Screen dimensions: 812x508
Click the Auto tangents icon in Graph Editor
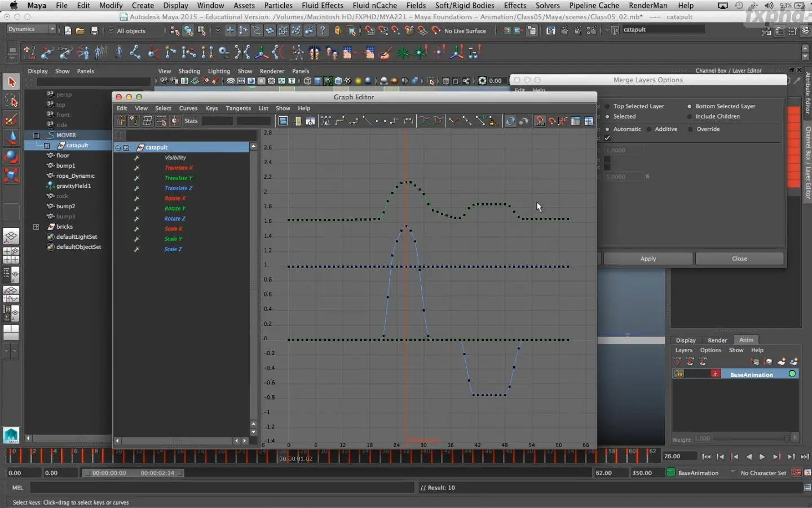coord(326,121)
